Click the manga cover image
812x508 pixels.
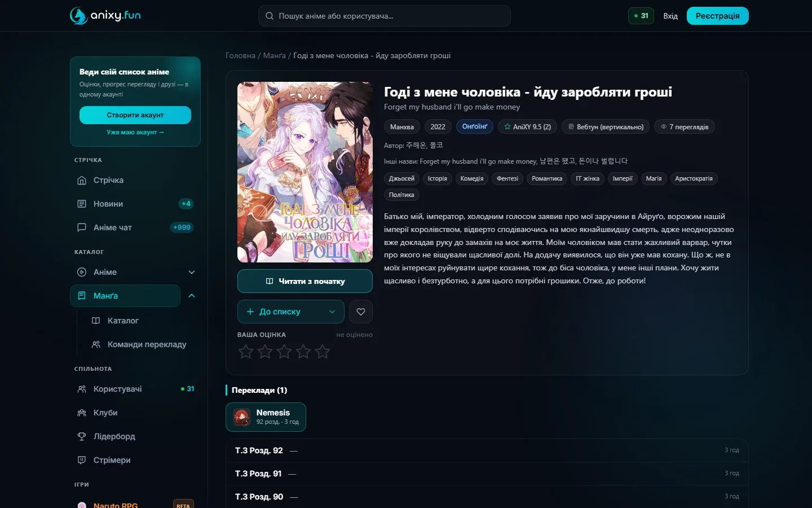305,172
